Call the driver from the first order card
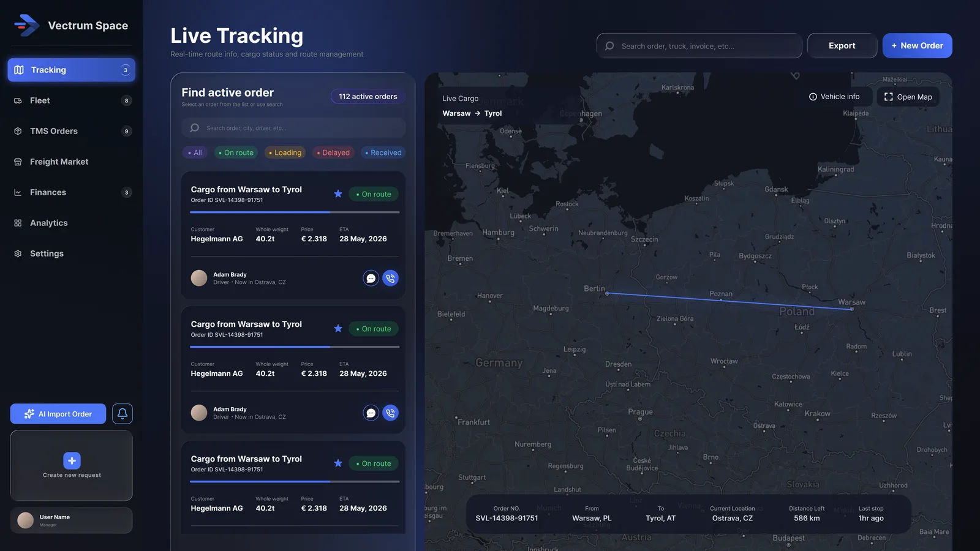The height and width of the screenshot is (551, 980). click(390, 279)
